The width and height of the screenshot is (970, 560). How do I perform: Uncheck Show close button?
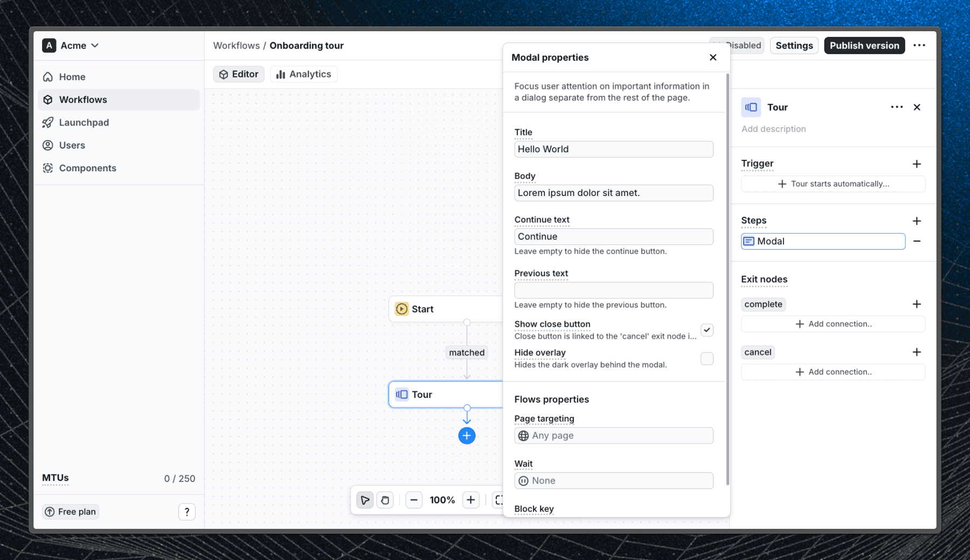tap(707, 330)
